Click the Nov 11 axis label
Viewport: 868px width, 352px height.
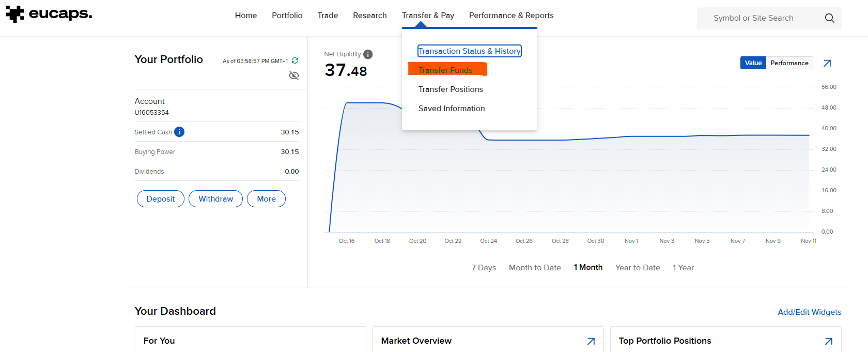809,241
